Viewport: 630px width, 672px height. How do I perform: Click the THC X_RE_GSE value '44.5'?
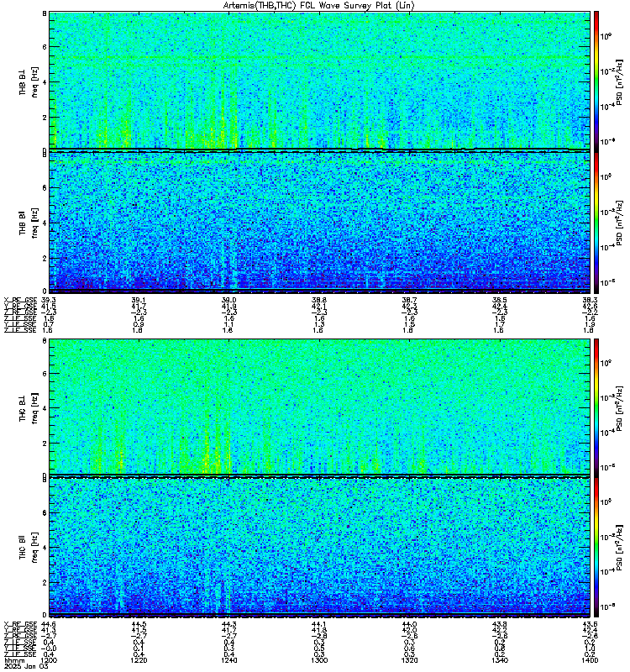[139, 624]
